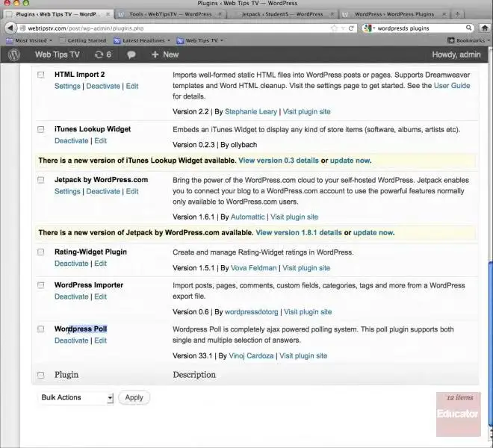Switch to Tools ‹ WebTipsTV tab
This screenshot has height=448, width=493.
pos(170,14)
